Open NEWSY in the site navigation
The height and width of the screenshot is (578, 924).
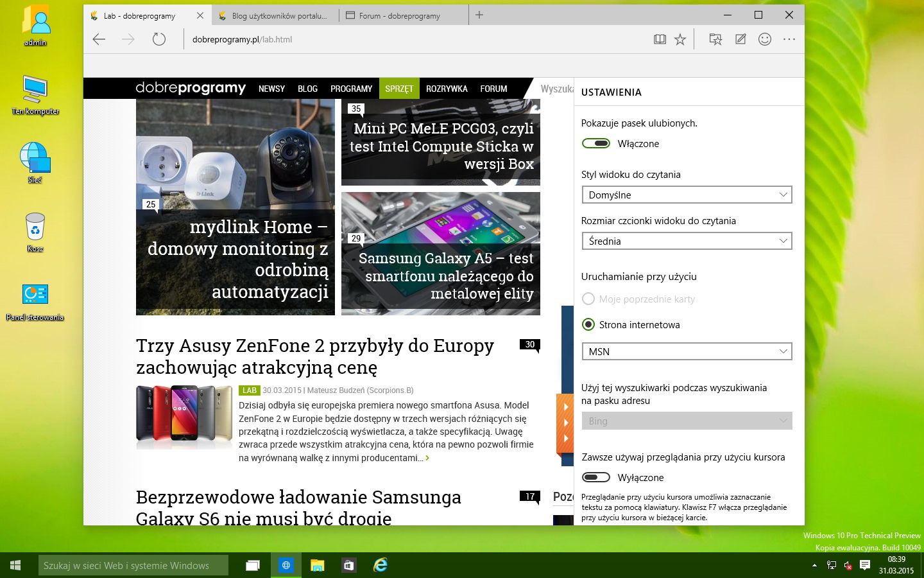[x=271, y=89]
